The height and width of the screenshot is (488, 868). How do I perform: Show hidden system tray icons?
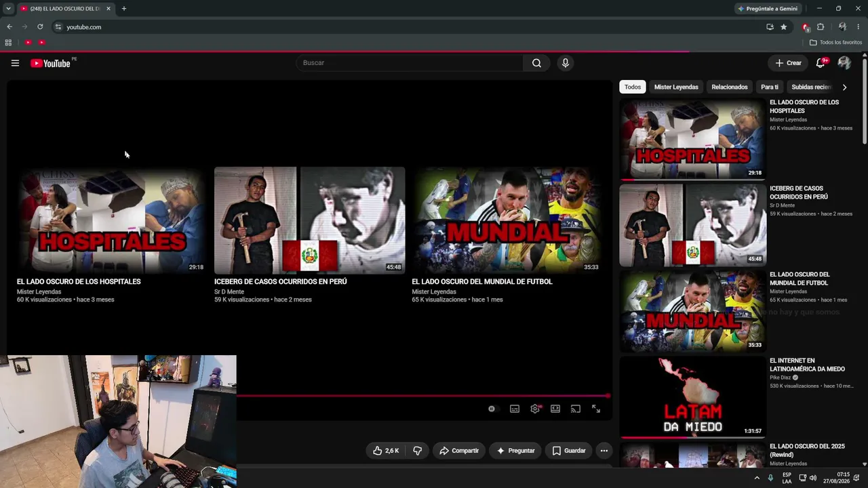pos(757,478)
